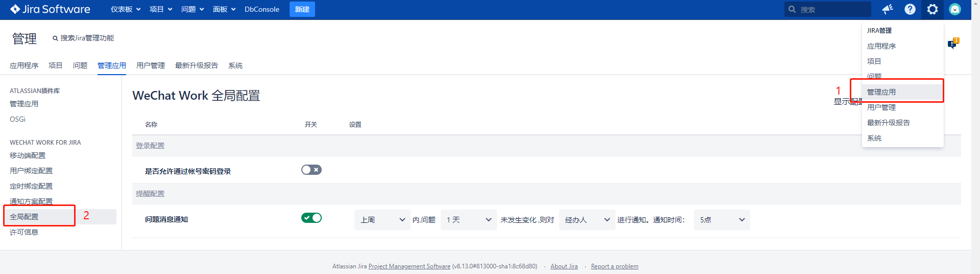The width and height of the screenshot is (980, 274).
Task: Enable login with account password toggle
Action: (311, 170)
